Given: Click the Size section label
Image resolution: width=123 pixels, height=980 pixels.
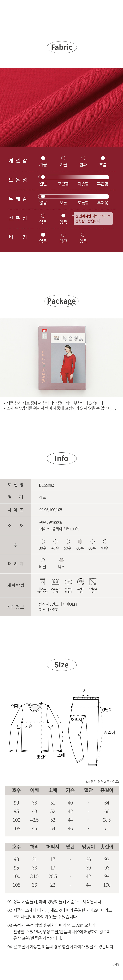Looking at the screenshot, I should [x=61, y=665].
